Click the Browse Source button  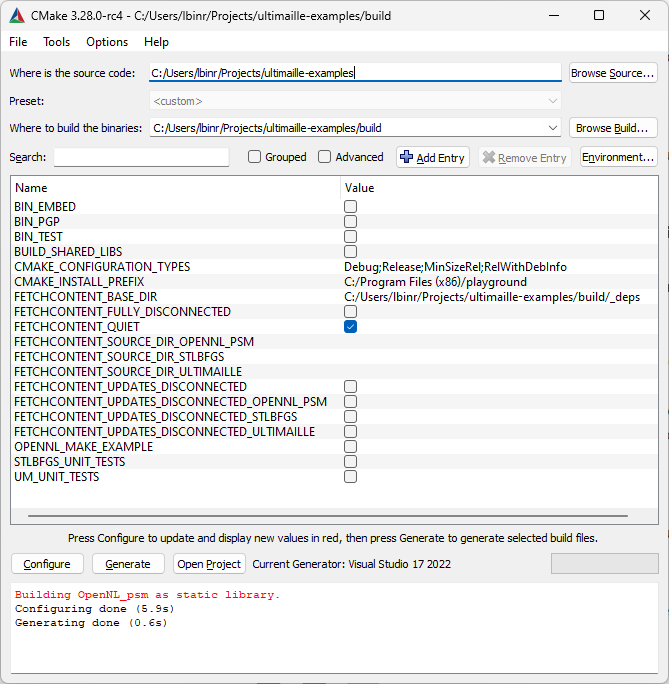tap(613, 73)
